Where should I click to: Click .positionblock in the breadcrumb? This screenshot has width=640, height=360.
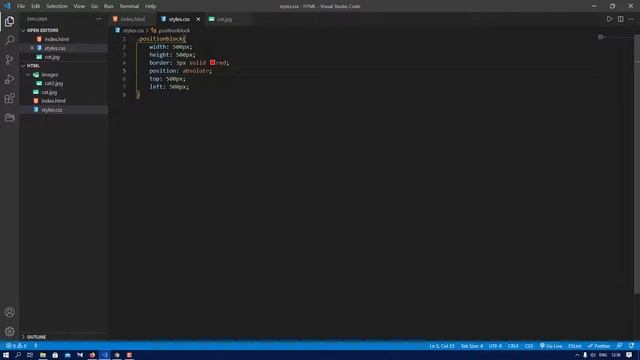pyautogui.click(x=174, y=31)
